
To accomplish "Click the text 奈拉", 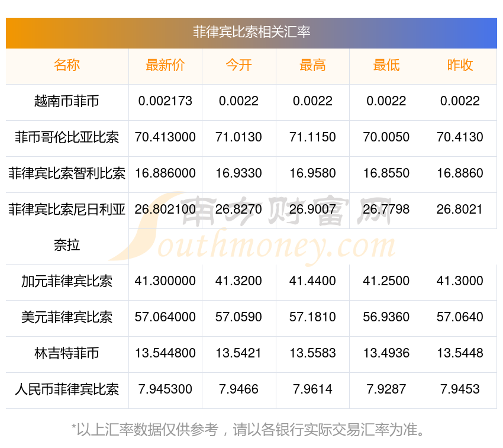I will coord(67,246).
